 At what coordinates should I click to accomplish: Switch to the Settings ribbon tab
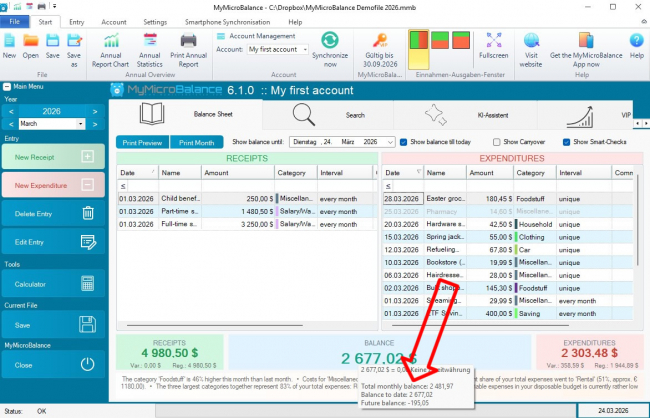coord(155,20)
